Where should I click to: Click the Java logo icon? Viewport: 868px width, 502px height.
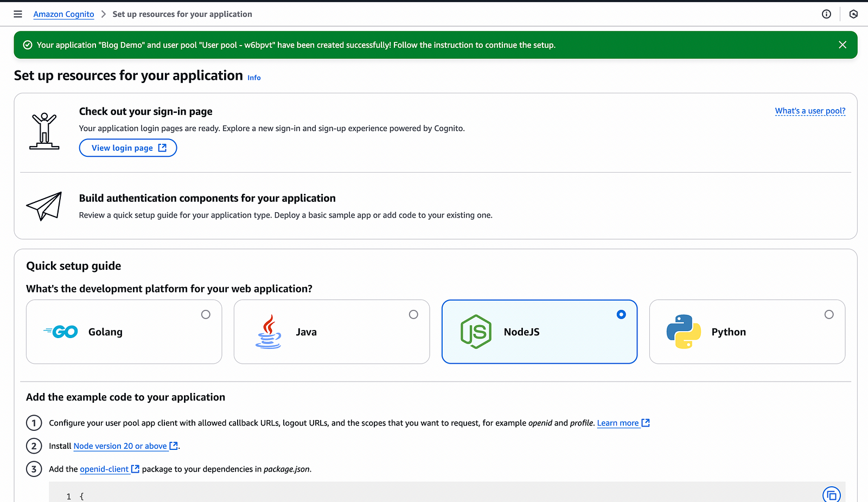pyautogui.click(x=269, y=332)
